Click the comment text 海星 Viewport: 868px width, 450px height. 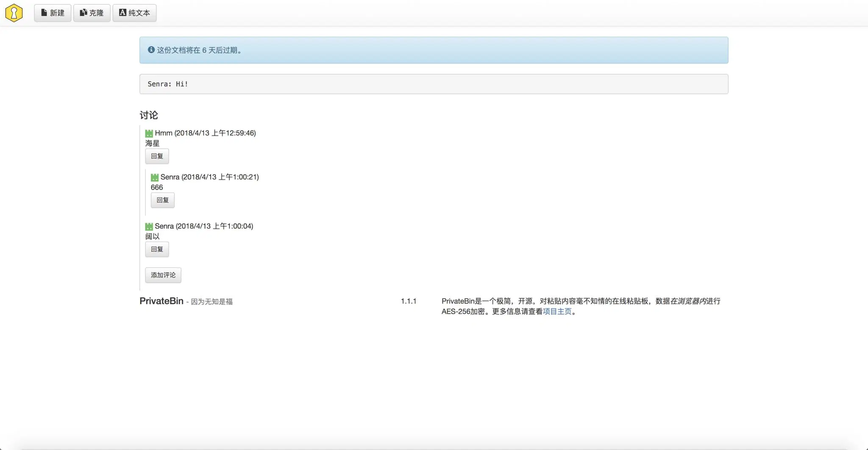(x=152, y=143)
